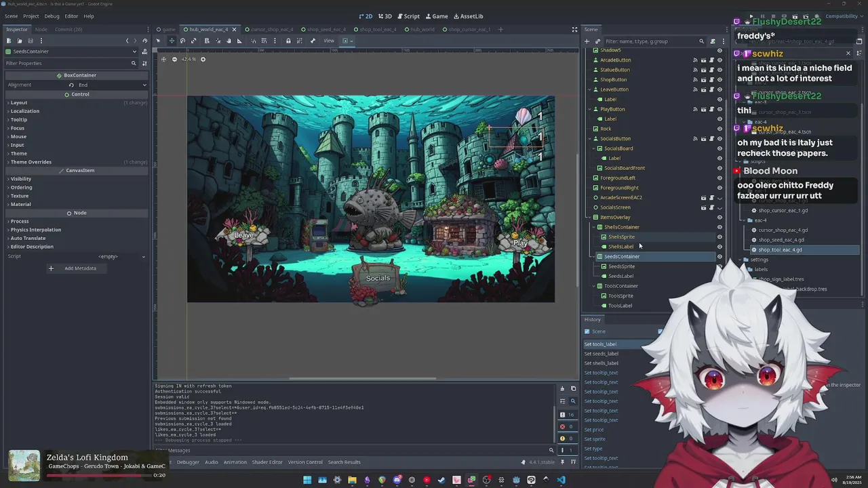The image size is (868, 488).
Task: Toggle grid snap icon in toolbar
Action: 264,41
